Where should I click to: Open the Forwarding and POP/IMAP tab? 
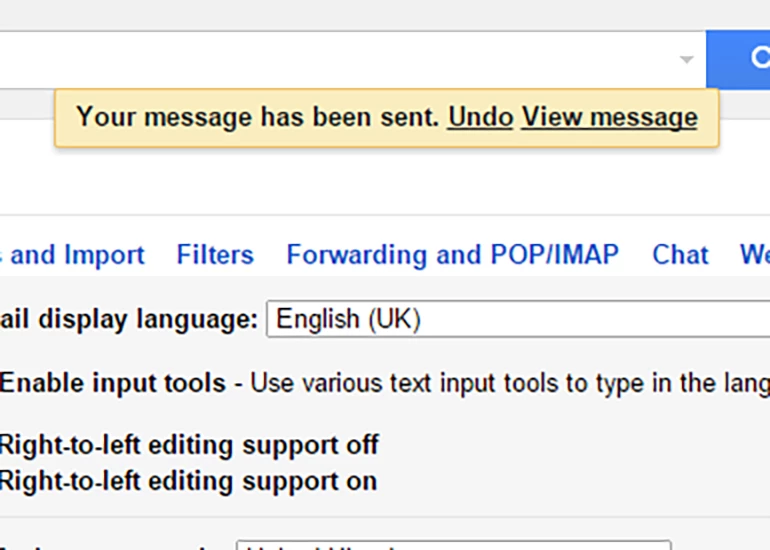pyautogui.click(x=452, y=254)
